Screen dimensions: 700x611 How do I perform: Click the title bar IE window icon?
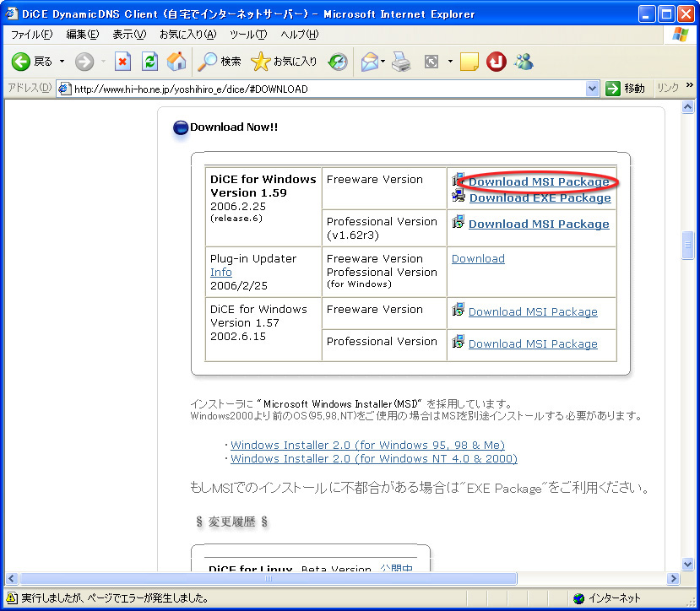click(12, 14)
